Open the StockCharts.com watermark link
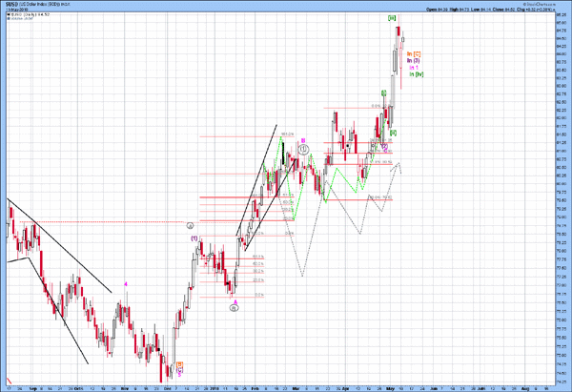 (527, 4)
